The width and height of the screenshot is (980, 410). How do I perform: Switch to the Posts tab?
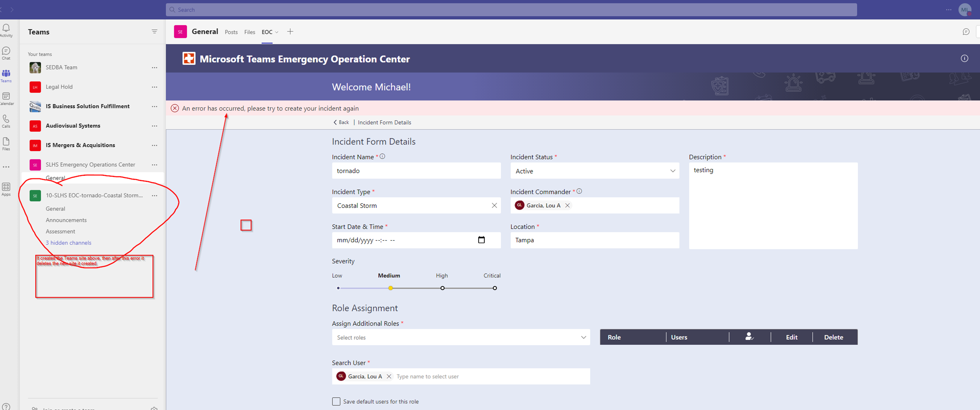click(x=231, y=32)
